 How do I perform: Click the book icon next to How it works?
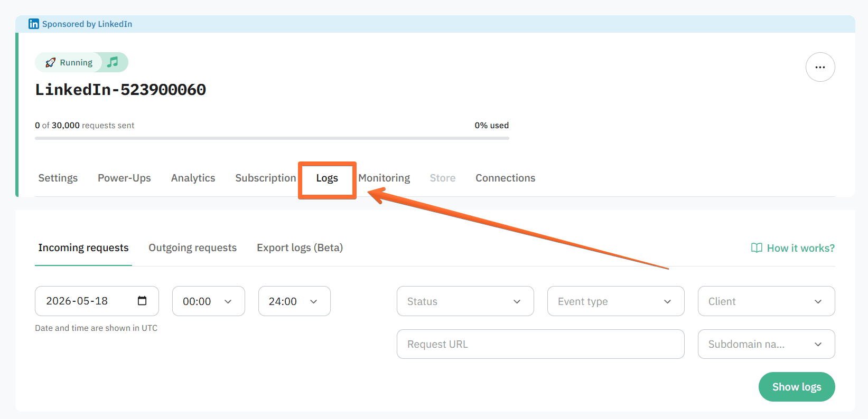tap(757, 248)
